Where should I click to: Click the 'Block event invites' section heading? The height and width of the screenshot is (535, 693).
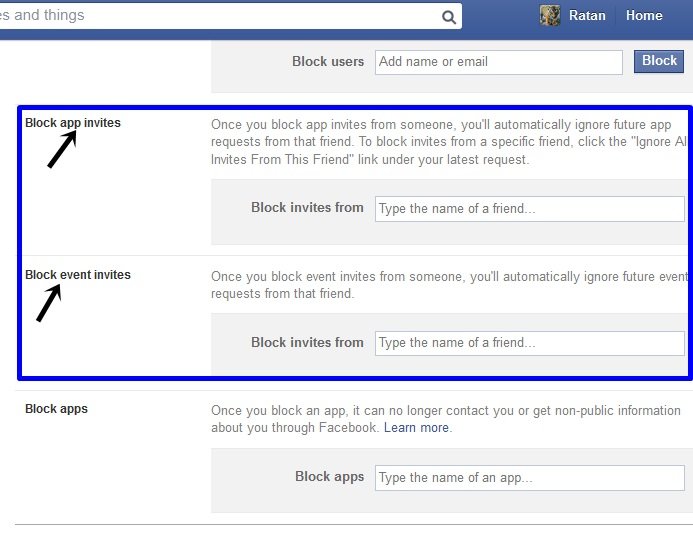coord(78,275)
